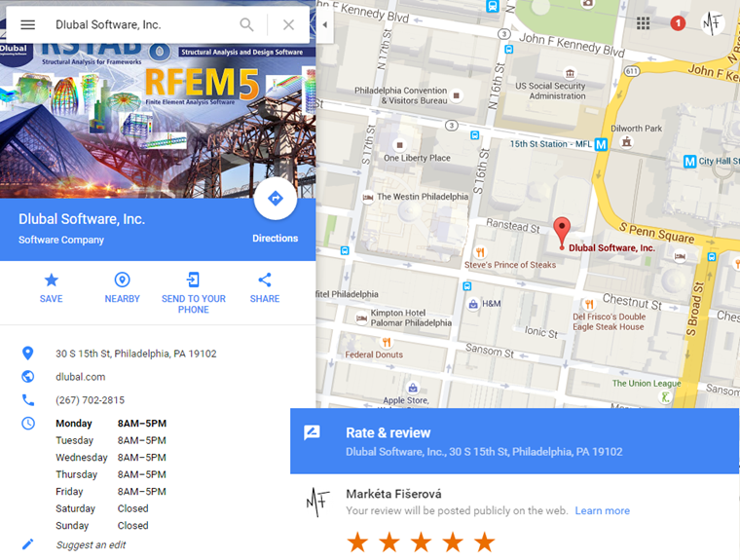Viewport: 740px width, 560px height.
Task: Select US Social Security Administration marker
Action: pyautogui.click(x=571, y=73)
